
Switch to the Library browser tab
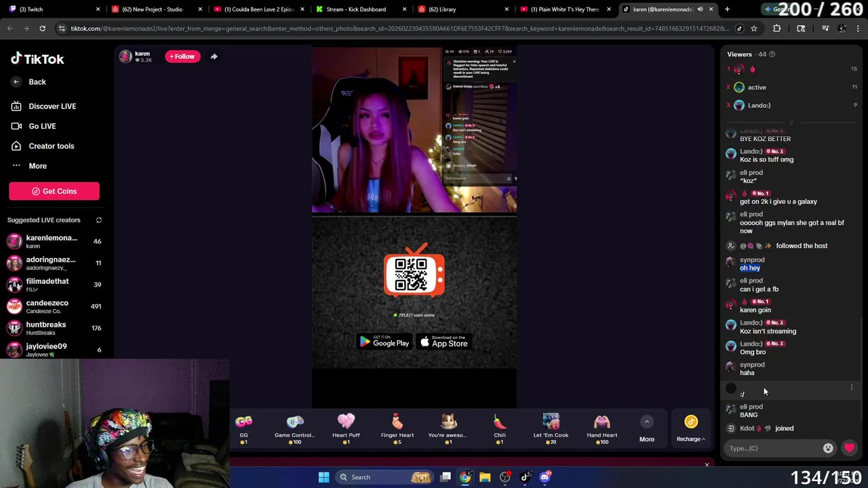464,9
